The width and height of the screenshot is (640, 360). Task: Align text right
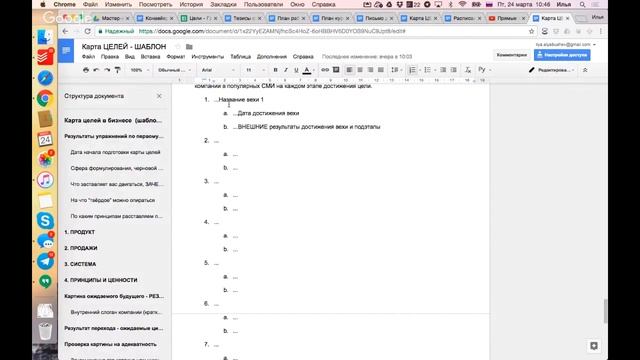[370, 70]
